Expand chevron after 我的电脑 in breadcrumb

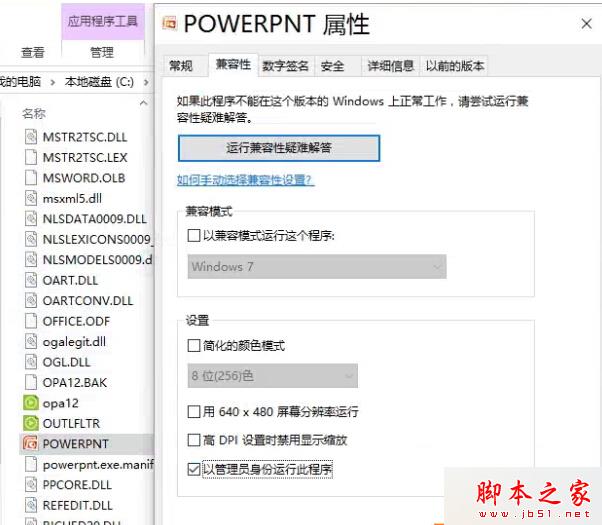click(x=53, y=82)
